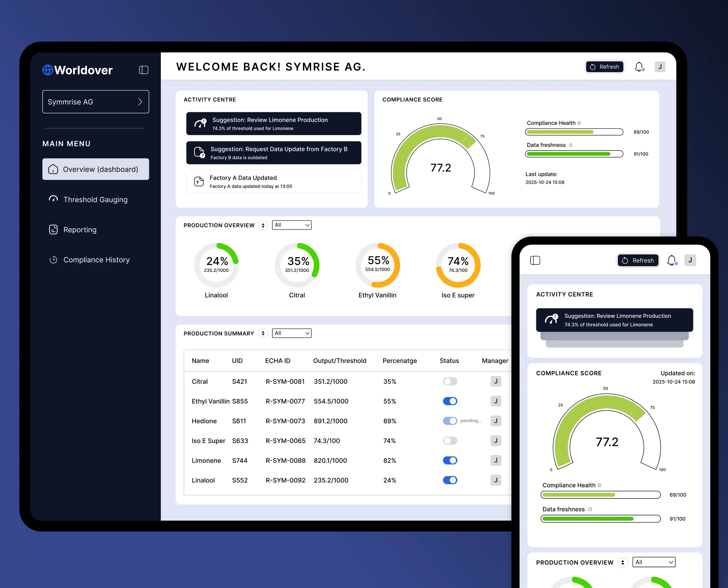Image resolution: width=728 pixels, height=588 pixels.
Task: Click UID S744 cell
Action: [240, 461]
